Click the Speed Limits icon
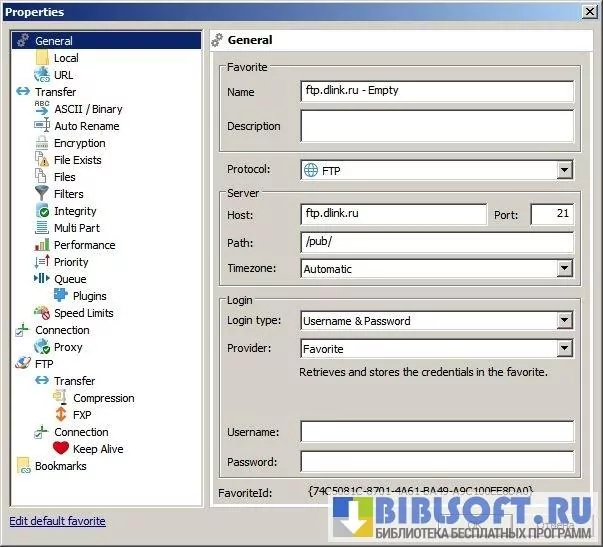The height and width of the screenshot is (547, 603). point(42,313)
